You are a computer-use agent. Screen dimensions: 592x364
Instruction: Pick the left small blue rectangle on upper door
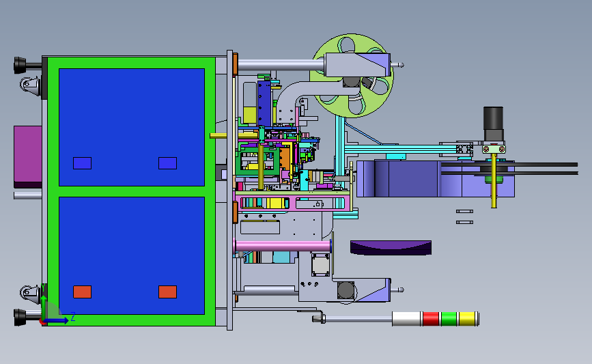click(x=83, y=163)
